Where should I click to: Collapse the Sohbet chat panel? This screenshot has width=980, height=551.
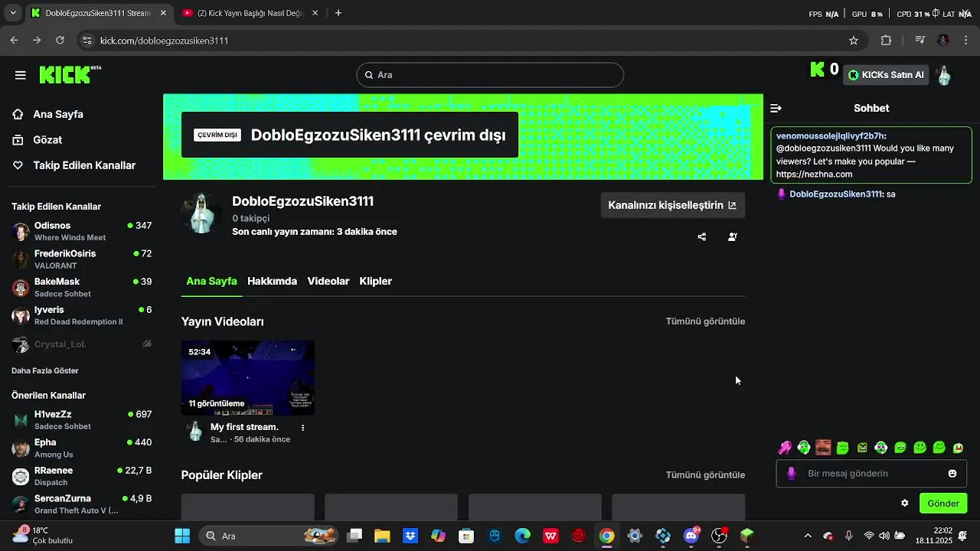click(x=776, y=109)
